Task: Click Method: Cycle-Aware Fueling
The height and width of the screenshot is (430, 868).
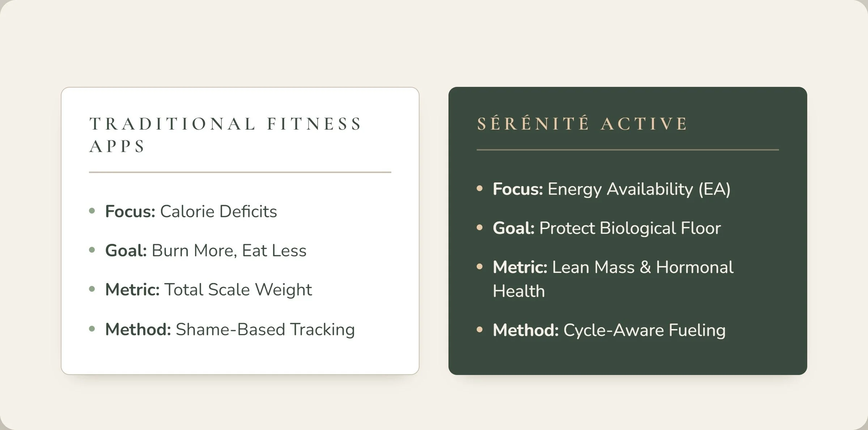Action: click(609, 330)
